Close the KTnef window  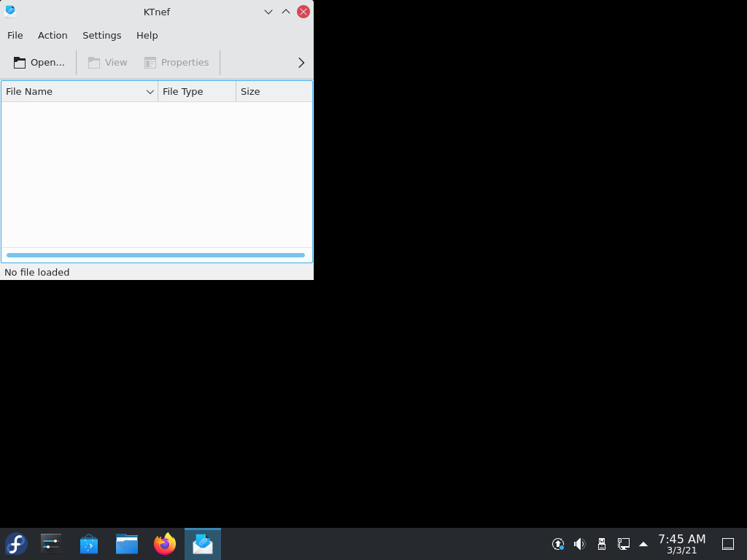303,12
